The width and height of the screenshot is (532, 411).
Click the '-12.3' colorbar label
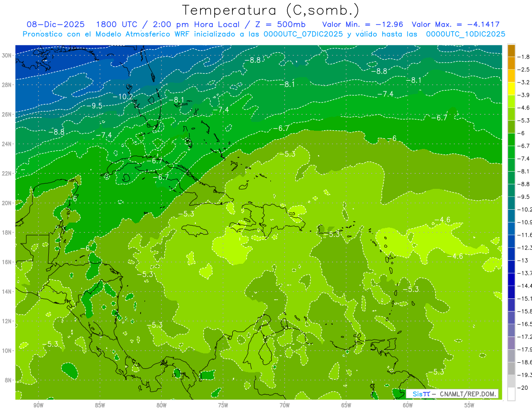coord(524,247)
